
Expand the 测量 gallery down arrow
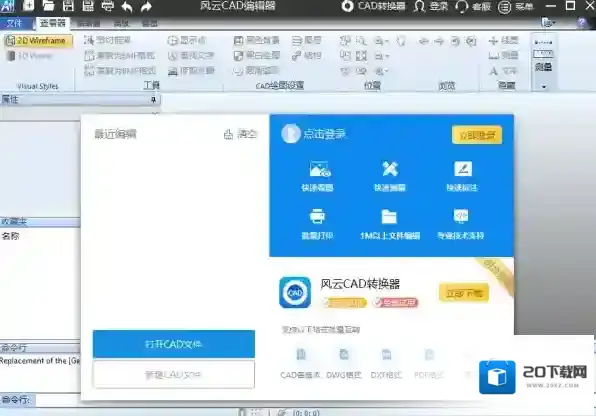coord(544,87)
